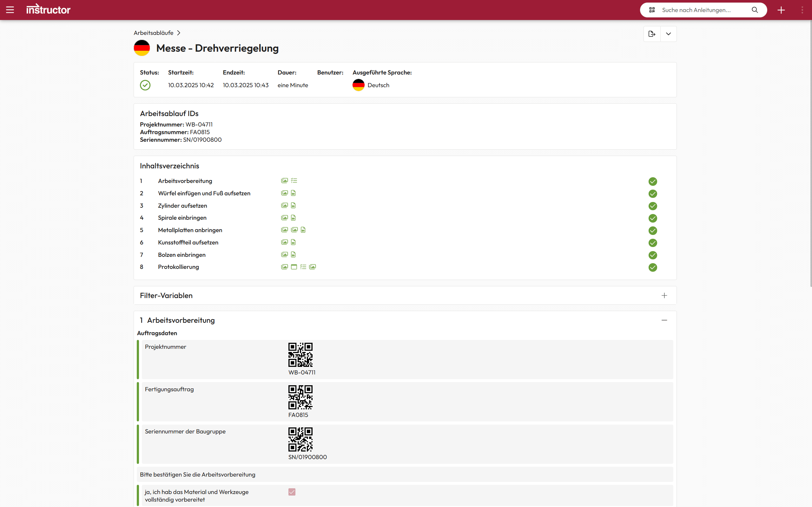
Task: Click the plus icon in header
Action: 781,10
